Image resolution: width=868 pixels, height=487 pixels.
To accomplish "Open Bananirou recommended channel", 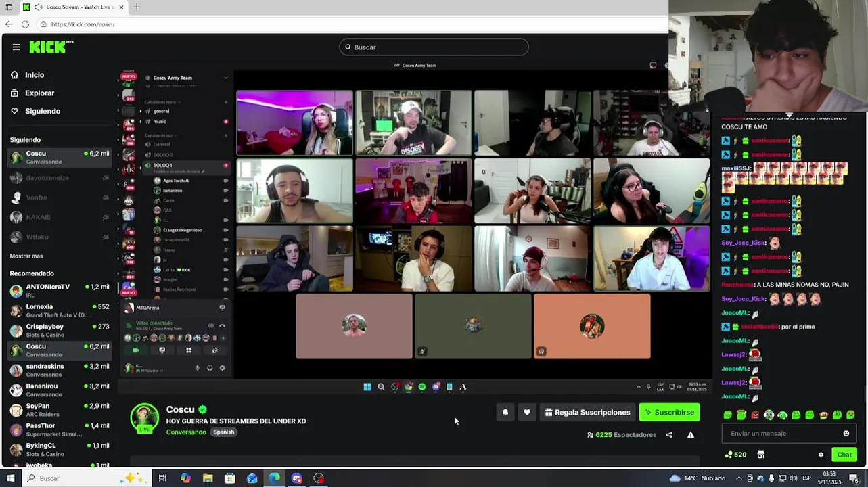I will (60, 390).
